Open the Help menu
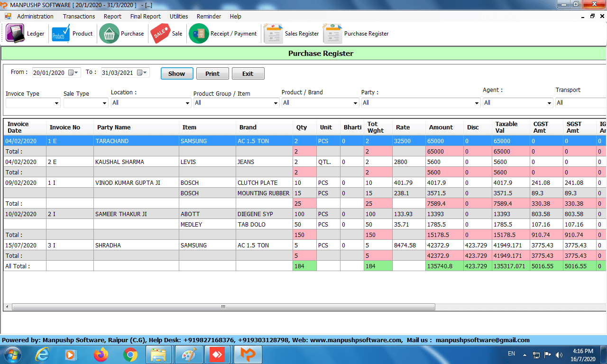 click(x=235, y=16)
